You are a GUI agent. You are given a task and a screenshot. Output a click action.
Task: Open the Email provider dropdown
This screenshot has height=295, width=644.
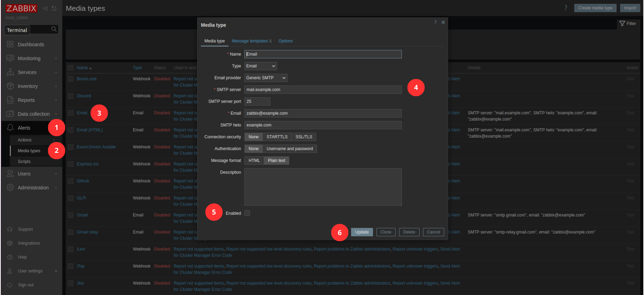pos(266,78)
